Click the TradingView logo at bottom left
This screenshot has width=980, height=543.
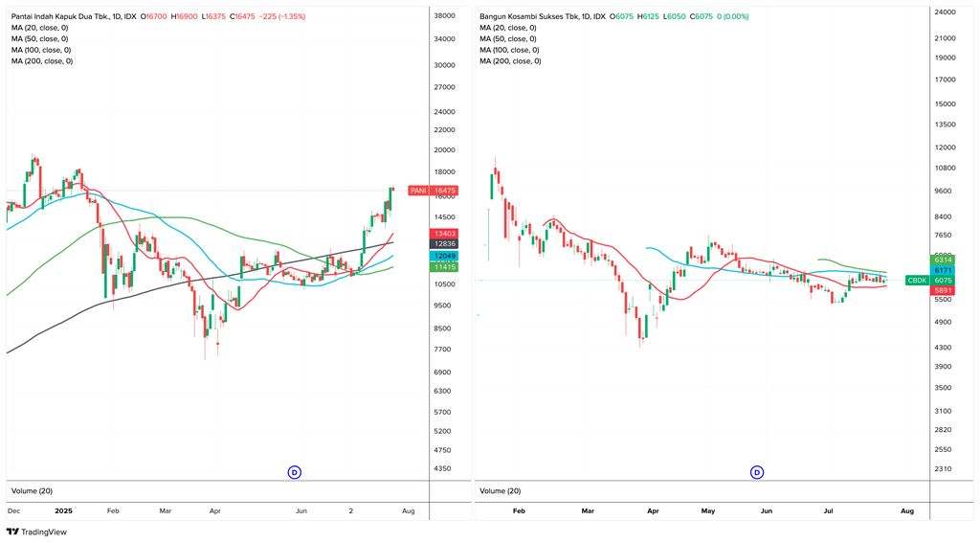pos(36,532)
